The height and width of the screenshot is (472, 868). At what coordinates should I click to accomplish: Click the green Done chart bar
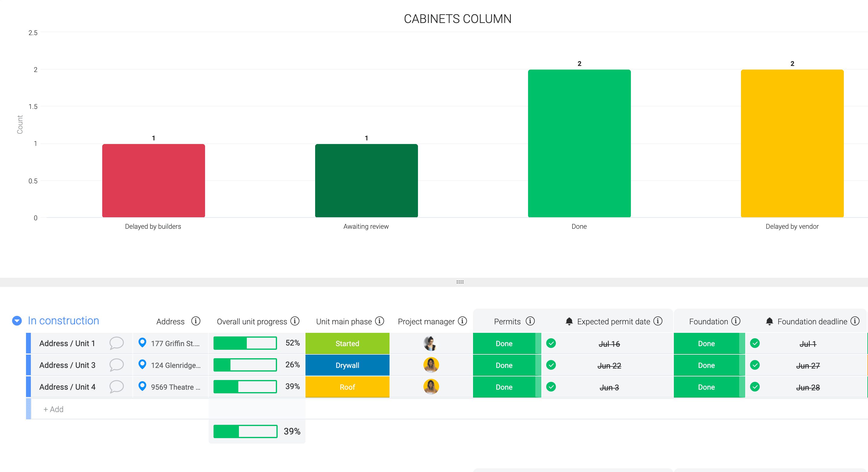(579, 143)
